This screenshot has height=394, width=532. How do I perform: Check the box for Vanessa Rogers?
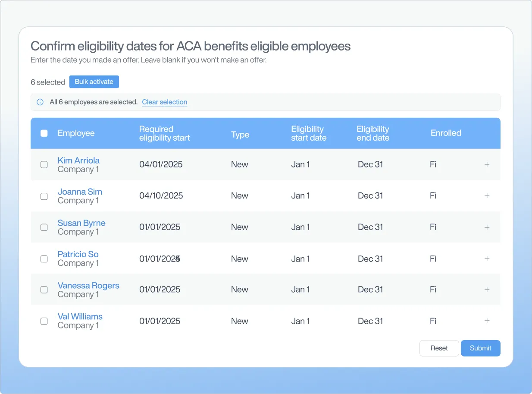[44, 290]
